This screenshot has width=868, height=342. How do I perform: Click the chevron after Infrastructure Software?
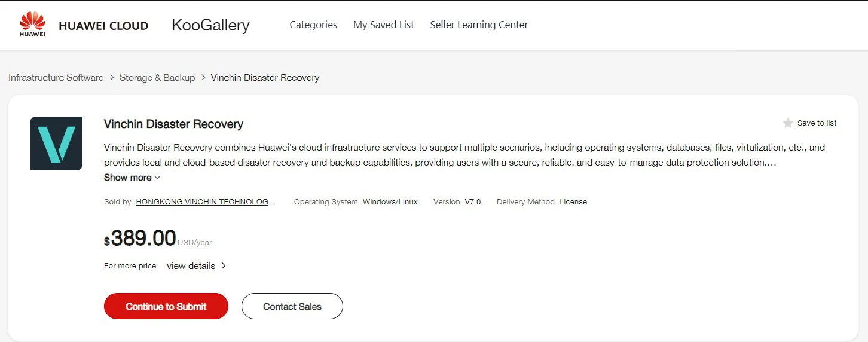tap(112, 78)
